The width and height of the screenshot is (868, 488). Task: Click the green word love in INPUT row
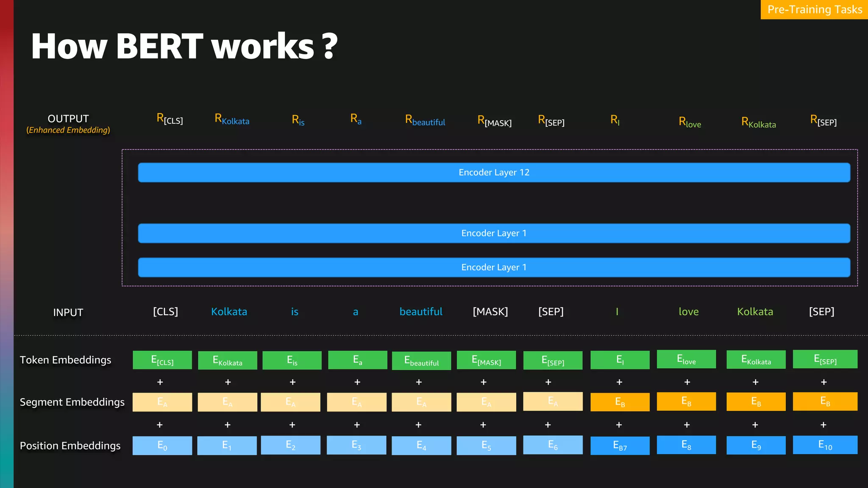688,312
